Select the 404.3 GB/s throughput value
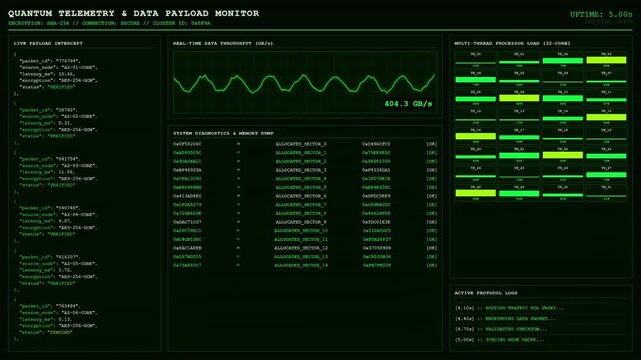 pyautogui.click(x=408, y=104)
